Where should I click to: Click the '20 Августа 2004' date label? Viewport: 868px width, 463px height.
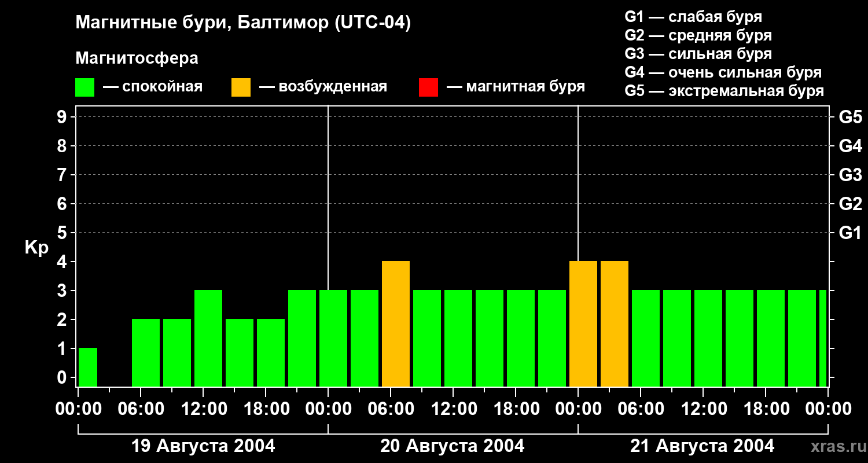tap(453, 446)
